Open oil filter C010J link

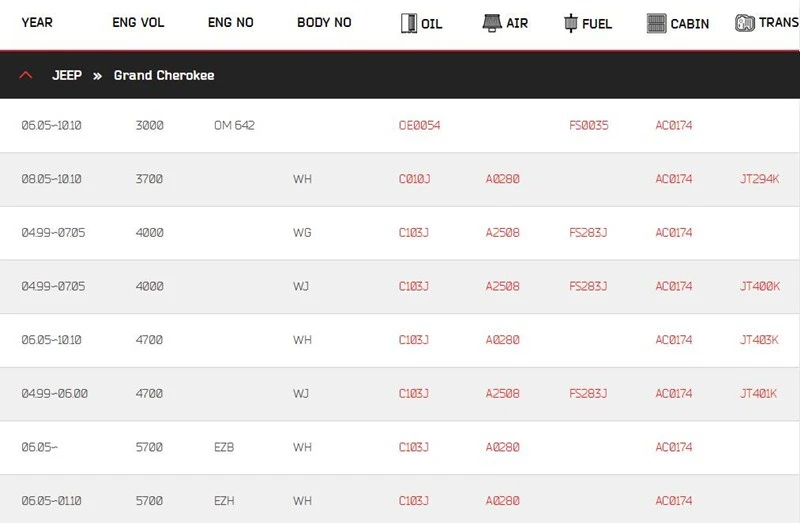click(x=414, y=179)
